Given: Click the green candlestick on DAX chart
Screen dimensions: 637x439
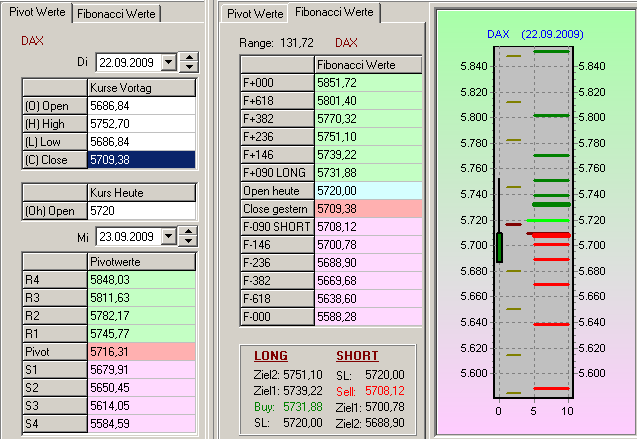Looking at the screenshot, I should point(499,247).
